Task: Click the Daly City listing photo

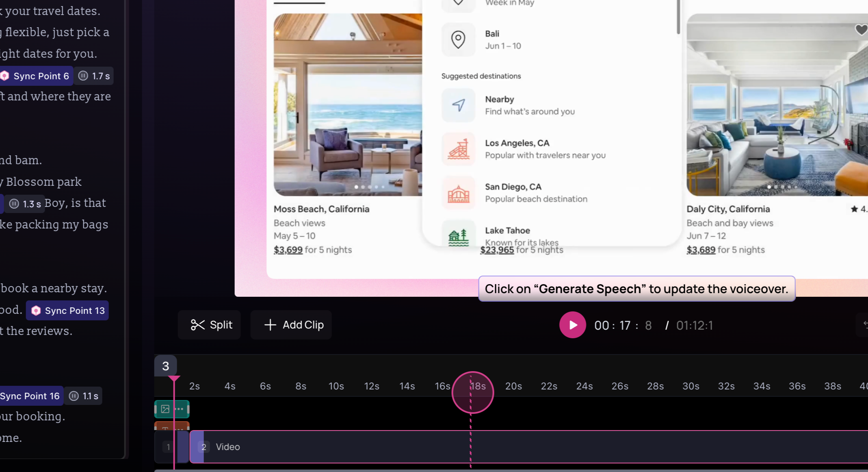Action: point(777,105)
